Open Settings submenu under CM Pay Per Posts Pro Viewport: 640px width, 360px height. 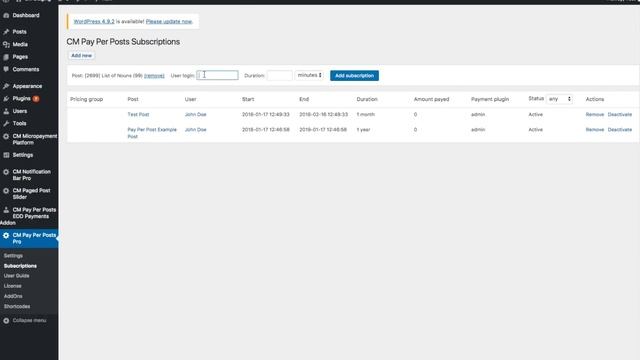point(13,256)
